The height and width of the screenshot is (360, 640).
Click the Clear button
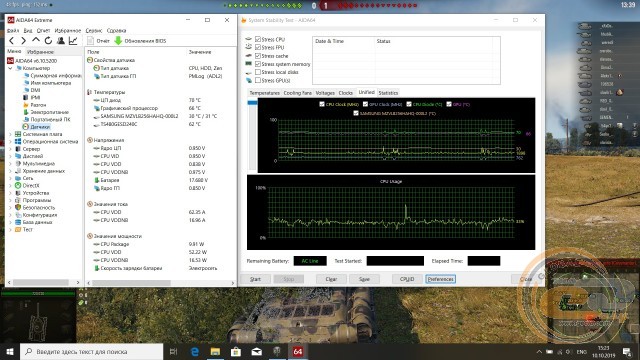tap(331, 279)
